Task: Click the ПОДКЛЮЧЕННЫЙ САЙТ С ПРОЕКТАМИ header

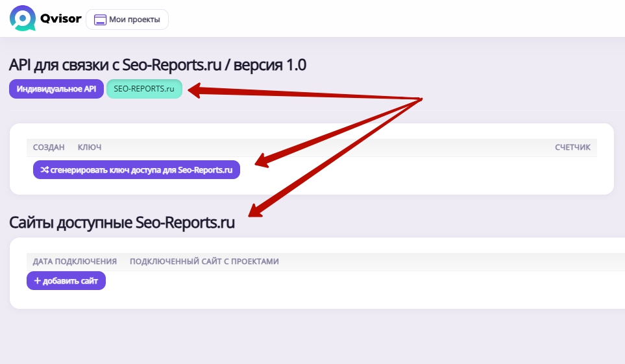Action: click(x=204, y=261)
